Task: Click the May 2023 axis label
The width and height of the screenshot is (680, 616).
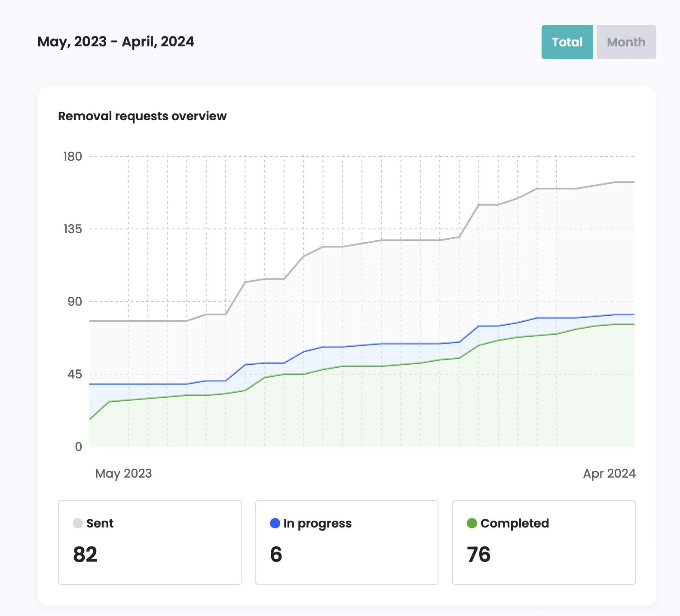Action: click(123, 473)
